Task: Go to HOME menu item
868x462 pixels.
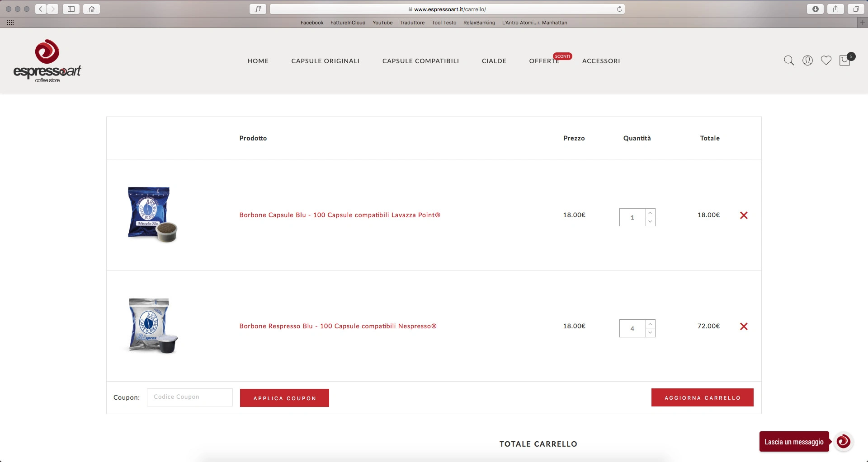Action: pyautogui.click(x=258, y=61)
